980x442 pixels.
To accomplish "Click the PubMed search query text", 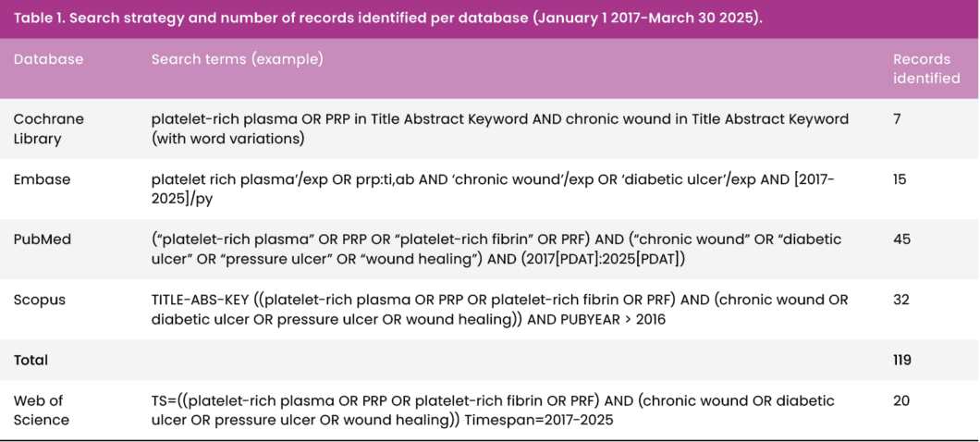I will (x=496, y=249).
